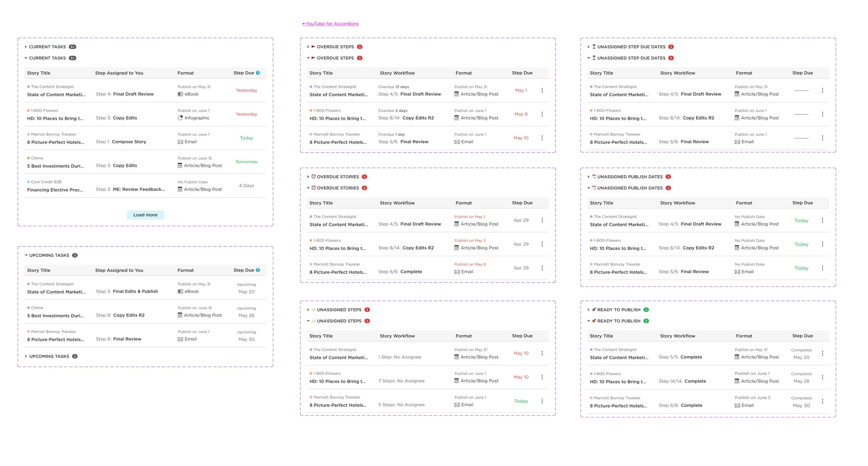Image resolution: width=868 pixels, height=466 pixels.
Task: Open kebab menu for Overdue Steps May 1 row
Action: click(542, 90)
